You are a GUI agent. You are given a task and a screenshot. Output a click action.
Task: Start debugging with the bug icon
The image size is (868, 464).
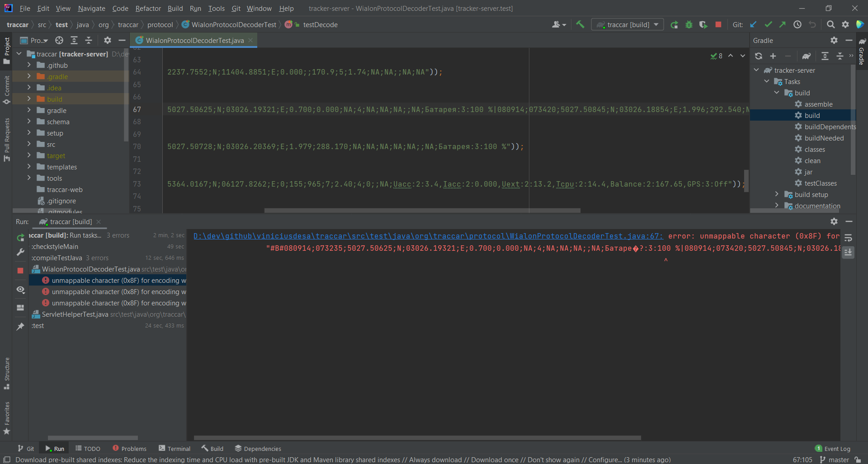click(x=689, y=24)
